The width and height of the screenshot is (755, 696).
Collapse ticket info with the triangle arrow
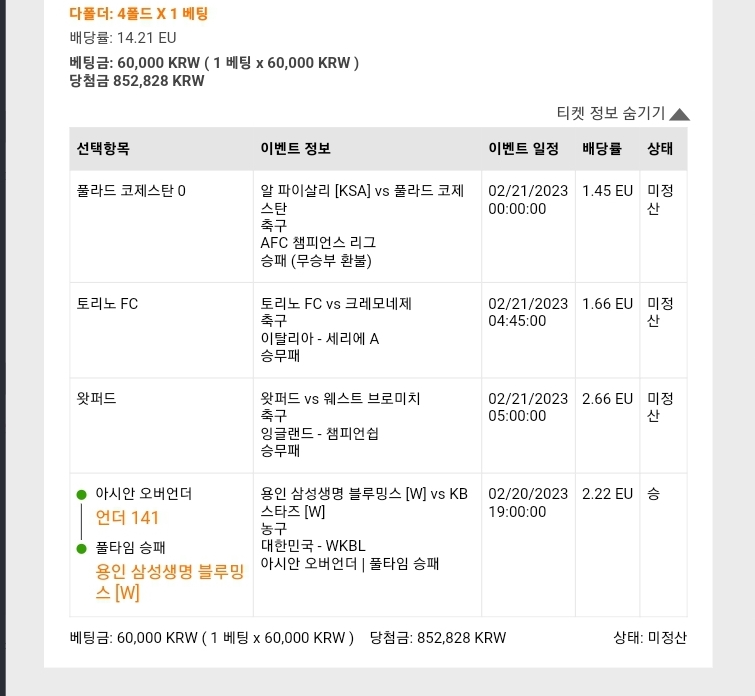[x=679, y=114]
